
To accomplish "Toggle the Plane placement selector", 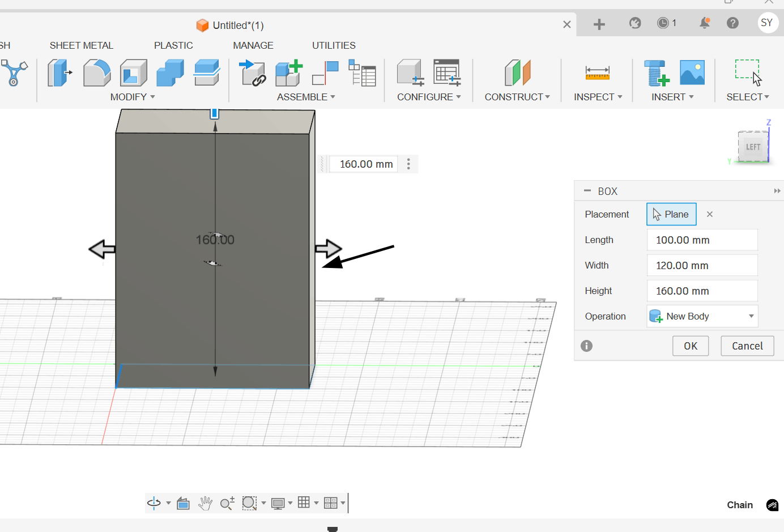I will pos(671,214).
